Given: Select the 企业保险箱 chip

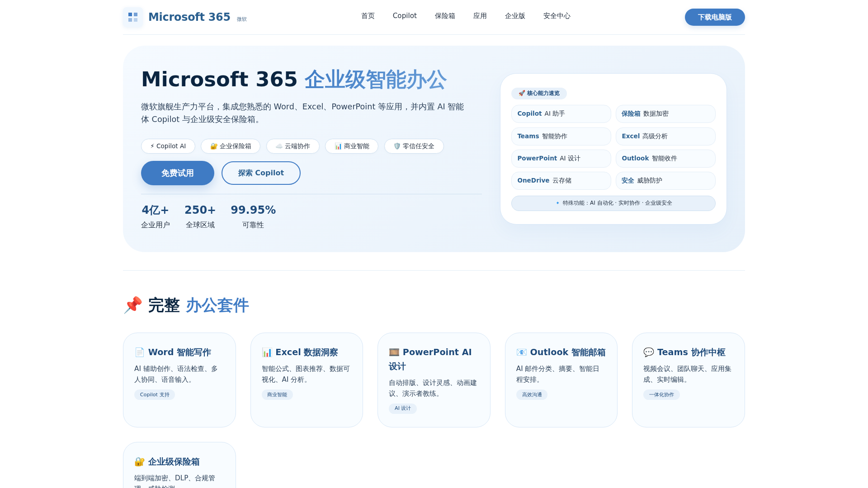Looking at the screenshot, I should (231, 146).
